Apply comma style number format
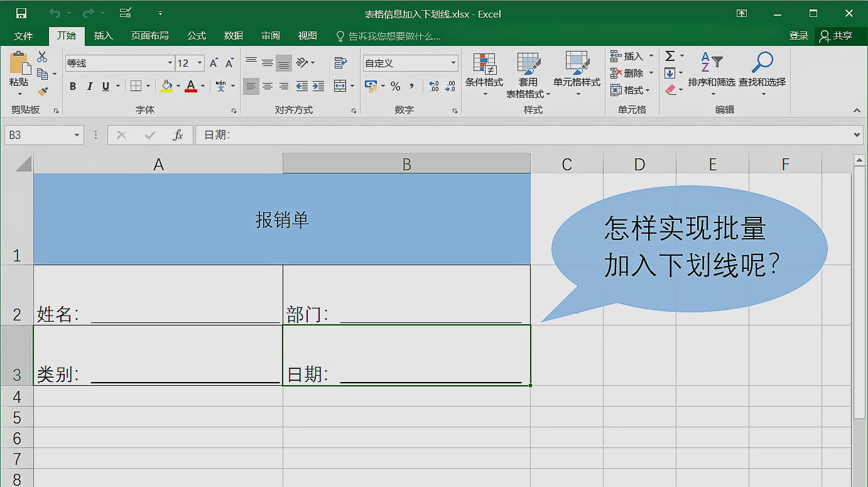Image resolution: width=868 pixels, height=487 pixels. tap(412, 86)
